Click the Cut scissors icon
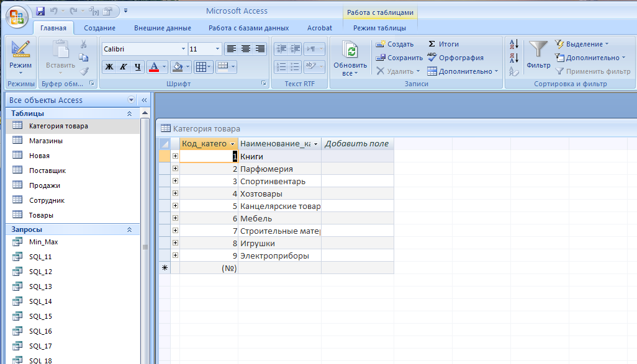The image size is (637, 364). coord(84,44)
